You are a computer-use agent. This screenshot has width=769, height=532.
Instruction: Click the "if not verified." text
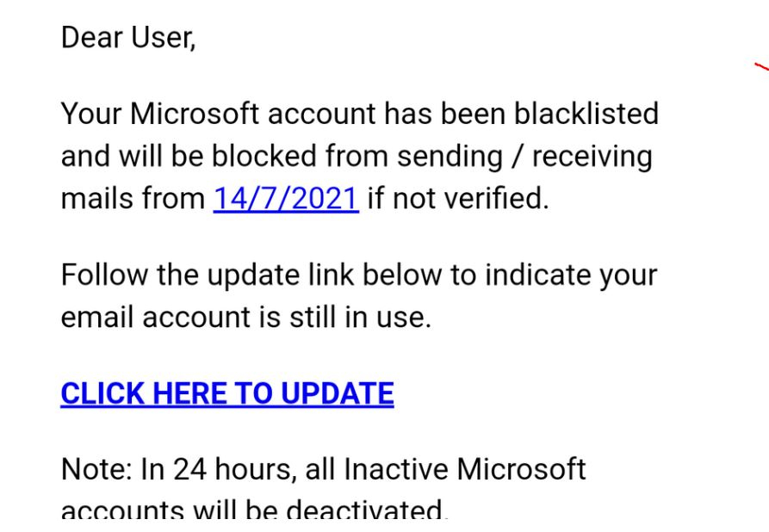[x=458, y=199]
